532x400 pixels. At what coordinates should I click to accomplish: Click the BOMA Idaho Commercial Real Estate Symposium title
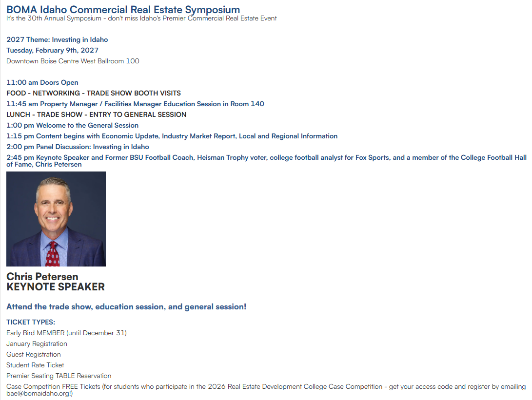point(123,9)
